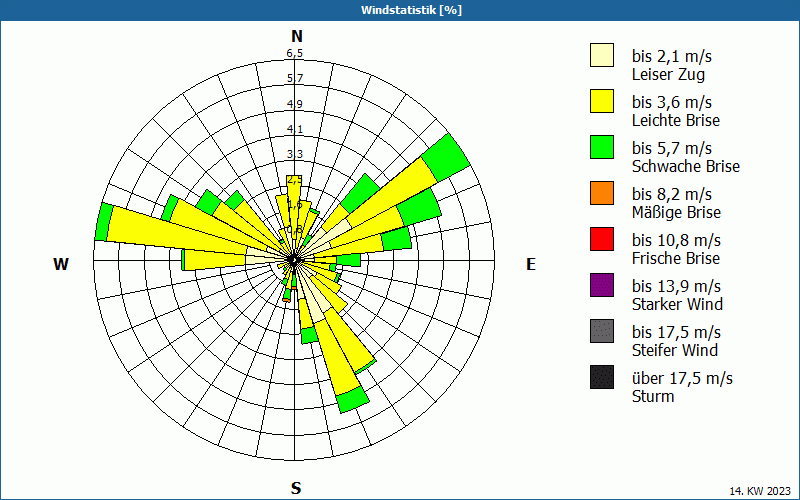Click the '4,1' ring scale value
Screen dimensions: 800x500
[294, 129]
